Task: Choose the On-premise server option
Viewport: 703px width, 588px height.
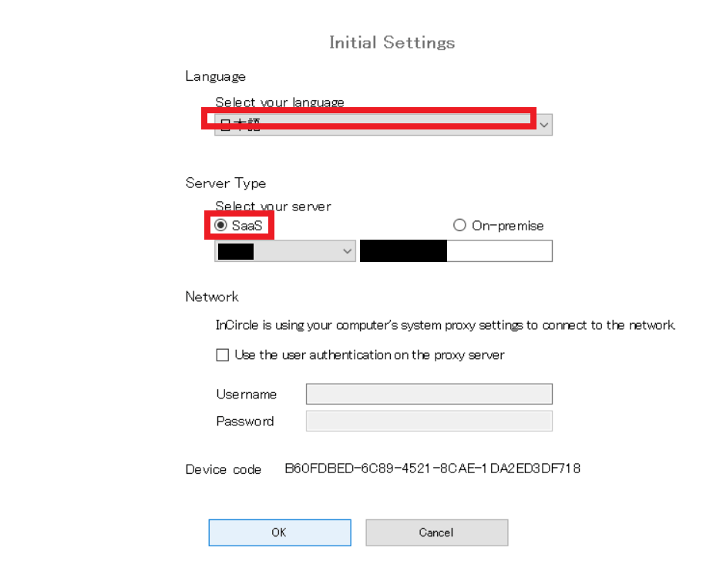Action: click(460, 226)
